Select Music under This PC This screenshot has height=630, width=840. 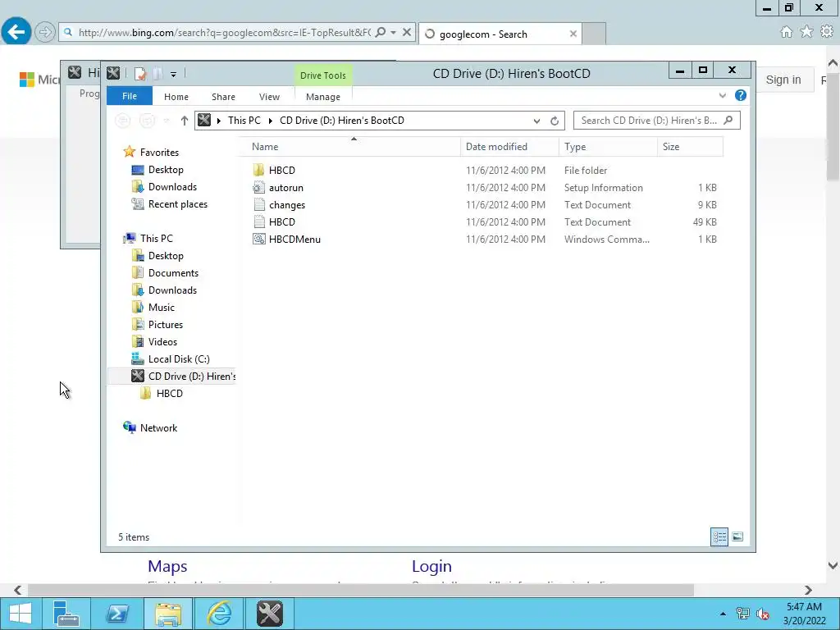(x=162, y=307)
